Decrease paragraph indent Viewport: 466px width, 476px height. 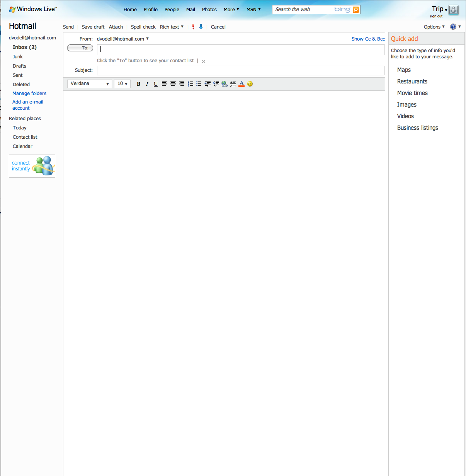(x=208, y=84)
